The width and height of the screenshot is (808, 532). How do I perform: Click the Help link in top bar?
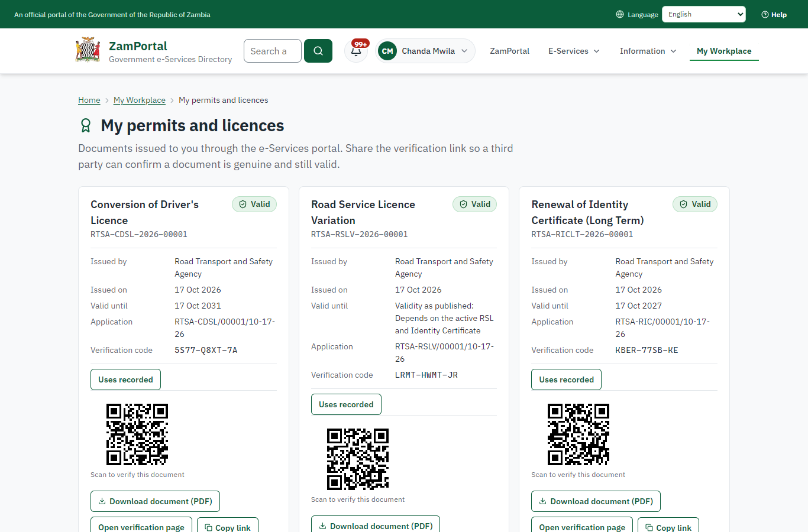pyautogui.click(x=774, y=14)
